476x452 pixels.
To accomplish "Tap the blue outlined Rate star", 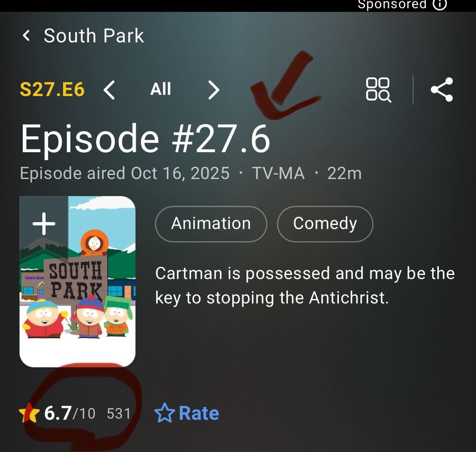I will click(165, 413).
